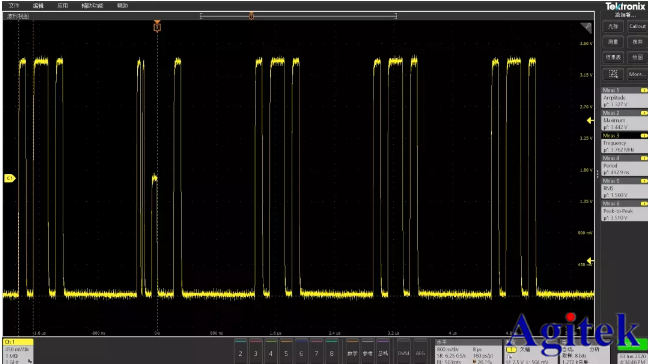Open the third menu bar item
The height and width of the screenshot is (364, 648).
pos(62,5)
